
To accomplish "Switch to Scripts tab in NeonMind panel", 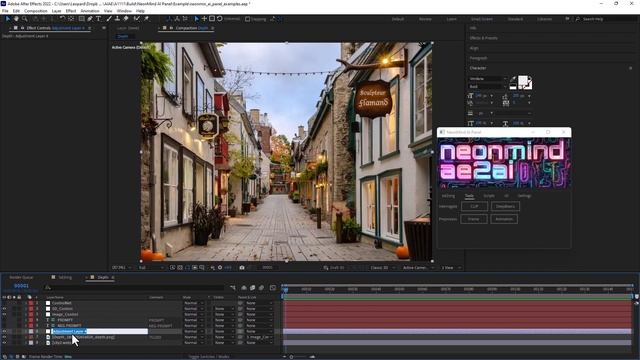I will (x=489, y=196).
